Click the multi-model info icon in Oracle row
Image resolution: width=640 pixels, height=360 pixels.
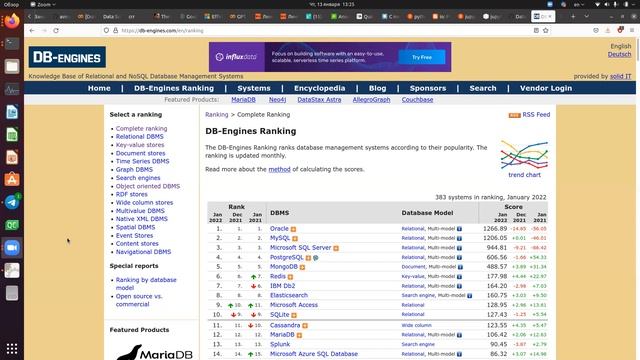(x=459, y=229)
